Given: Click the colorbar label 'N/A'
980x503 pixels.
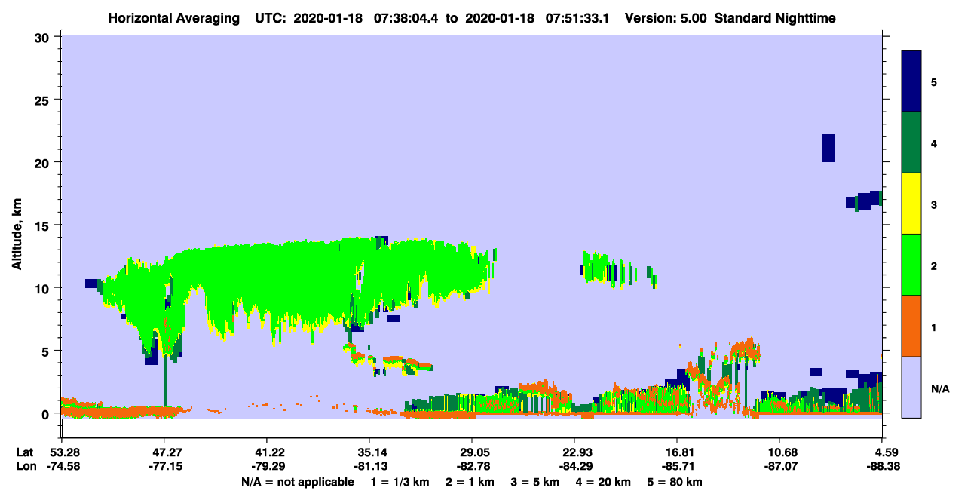Looking at the screenshot, I should (x=940, y=388).
